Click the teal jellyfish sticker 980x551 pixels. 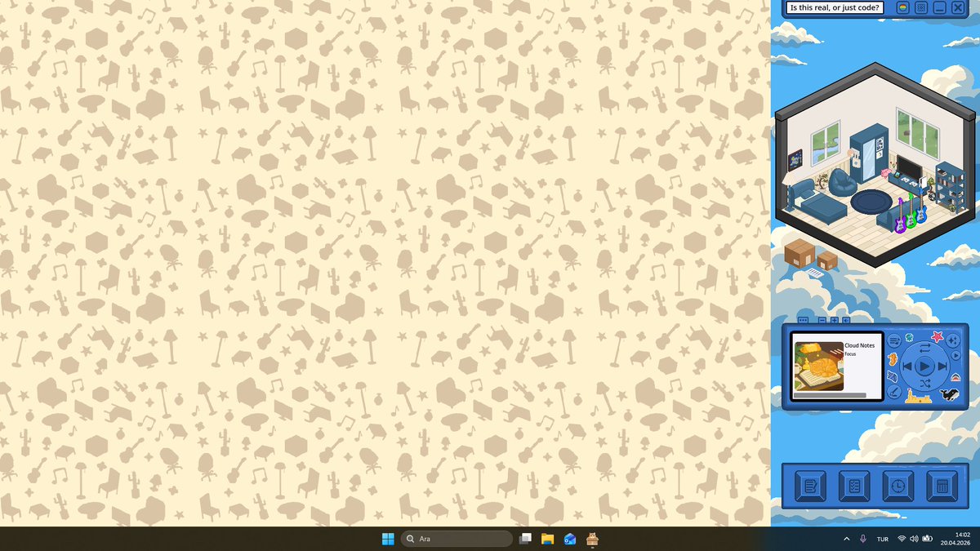909,337
